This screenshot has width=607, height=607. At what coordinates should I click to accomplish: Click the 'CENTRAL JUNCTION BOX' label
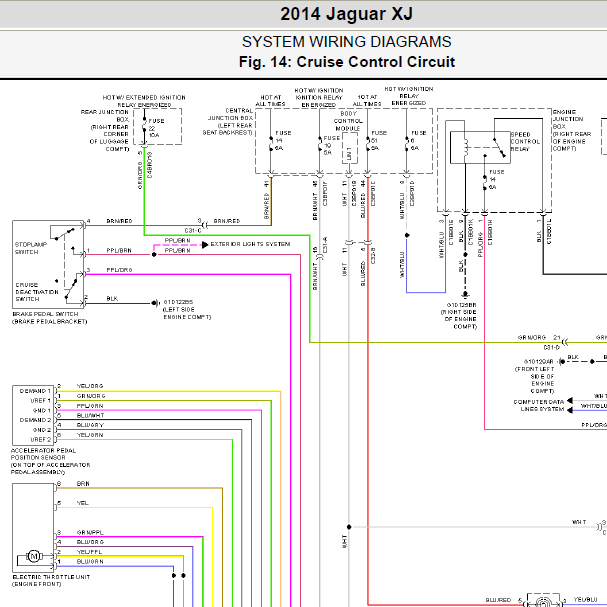[x=230, y=114]
